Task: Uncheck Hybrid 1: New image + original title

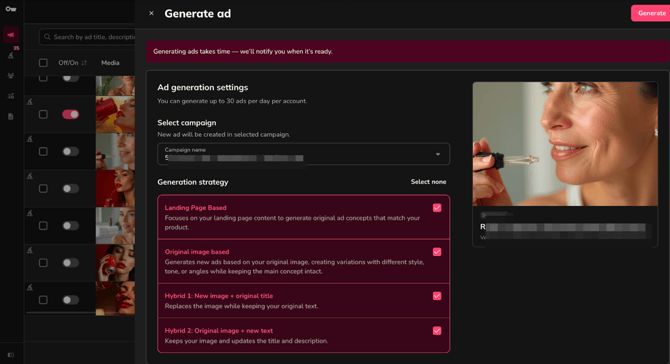Action: point(437,296)
